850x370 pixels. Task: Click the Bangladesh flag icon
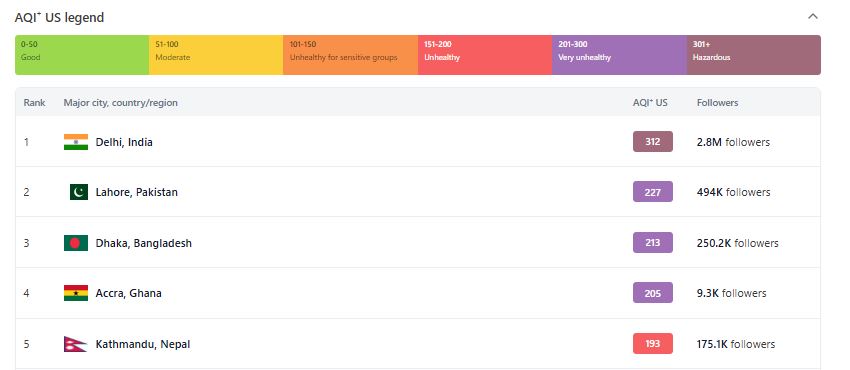pyautogui.click(x=76, y=243)
